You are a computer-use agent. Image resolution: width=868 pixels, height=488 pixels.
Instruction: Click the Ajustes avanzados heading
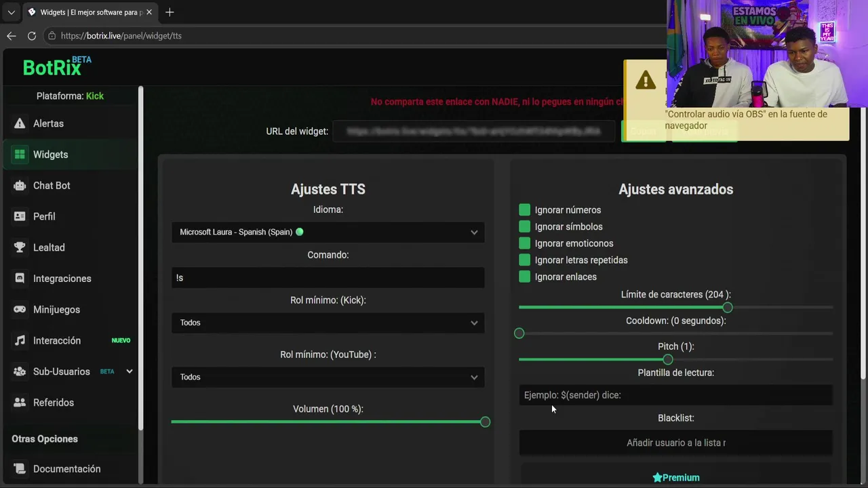point(676,190)
